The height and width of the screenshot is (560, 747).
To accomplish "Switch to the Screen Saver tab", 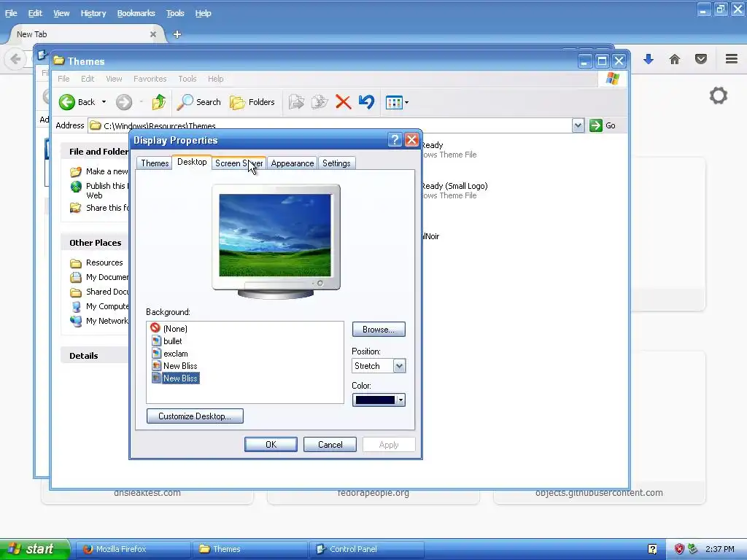I will pos(239,163).
